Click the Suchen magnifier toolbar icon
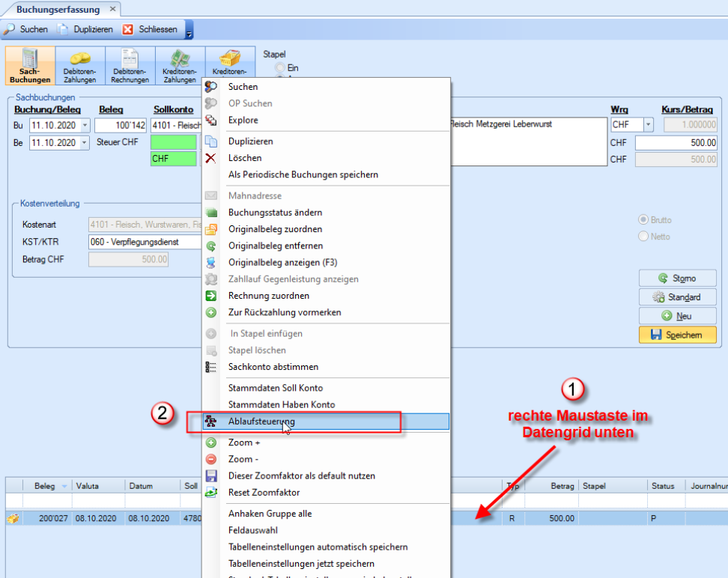This screenshot has height=578, width=728. pos(10,29)
